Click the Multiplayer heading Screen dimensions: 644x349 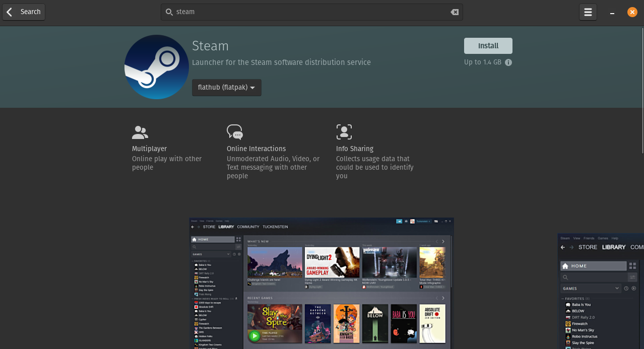pos(149,149)
